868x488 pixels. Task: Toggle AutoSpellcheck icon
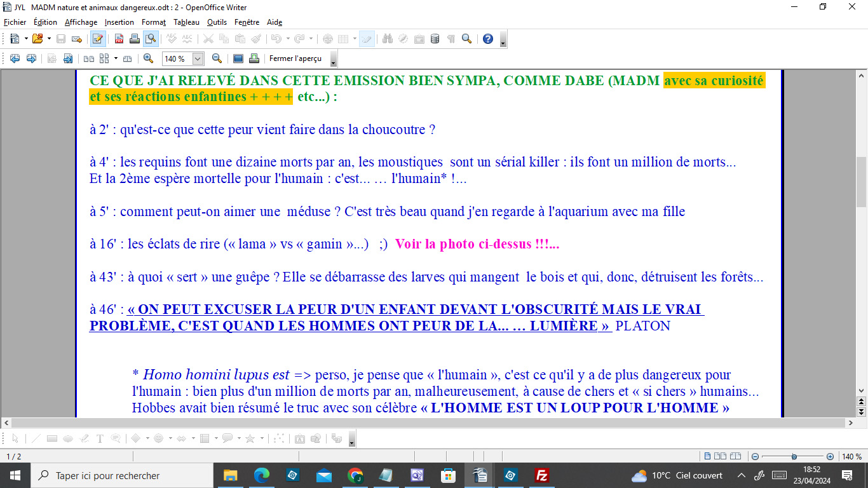[187, 39]
